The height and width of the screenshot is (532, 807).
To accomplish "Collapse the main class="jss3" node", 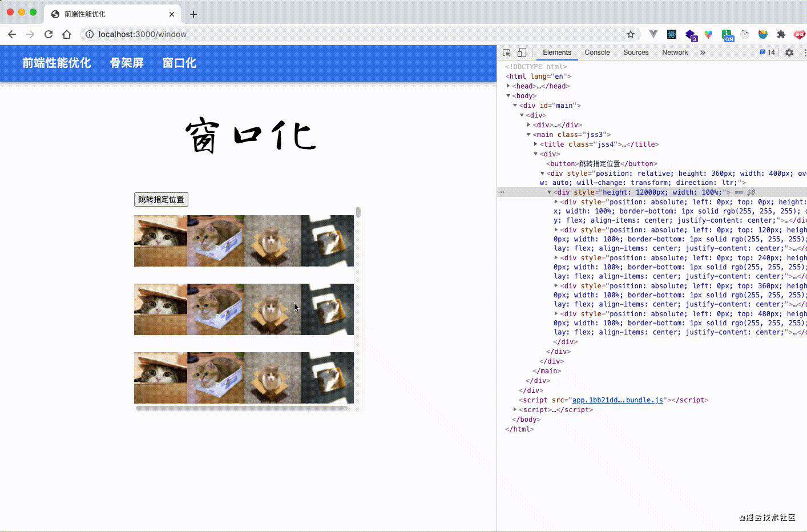I will (528, 135).
